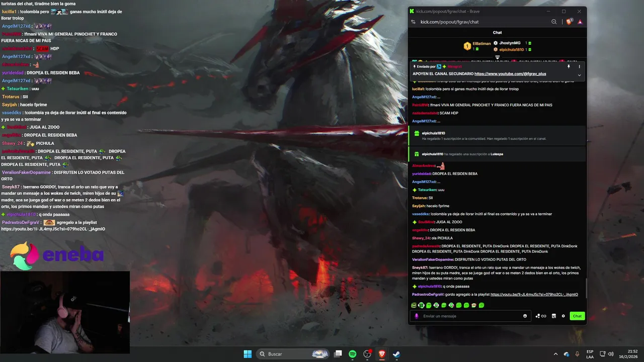
Task: Click username PadrastroDeFgraV in Kick chat
Action: (428, 295)
